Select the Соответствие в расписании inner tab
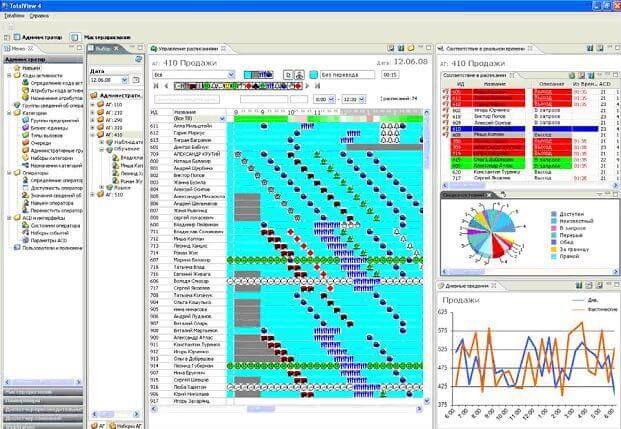 coord(478,75)
